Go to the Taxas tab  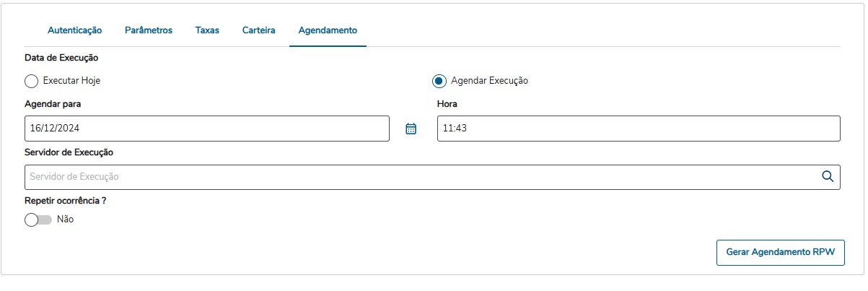pos(207,30)
